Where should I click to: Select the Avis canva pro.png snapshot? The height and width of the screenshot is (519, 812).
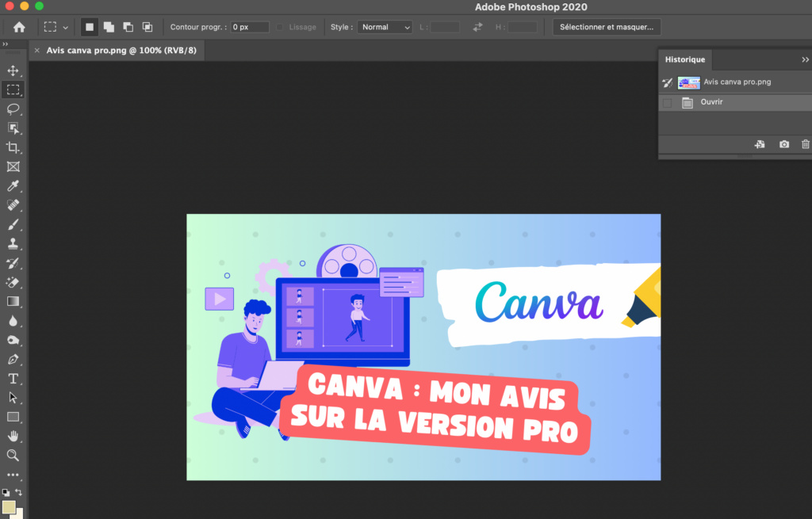(x=735, y=82)
